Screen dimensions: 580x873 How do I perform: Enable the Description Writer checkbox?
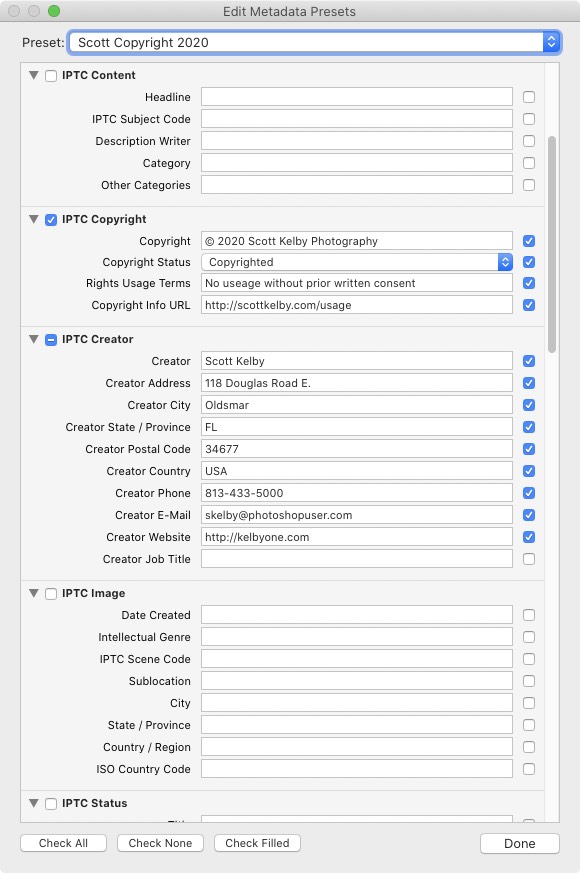(x=529, y=141)
